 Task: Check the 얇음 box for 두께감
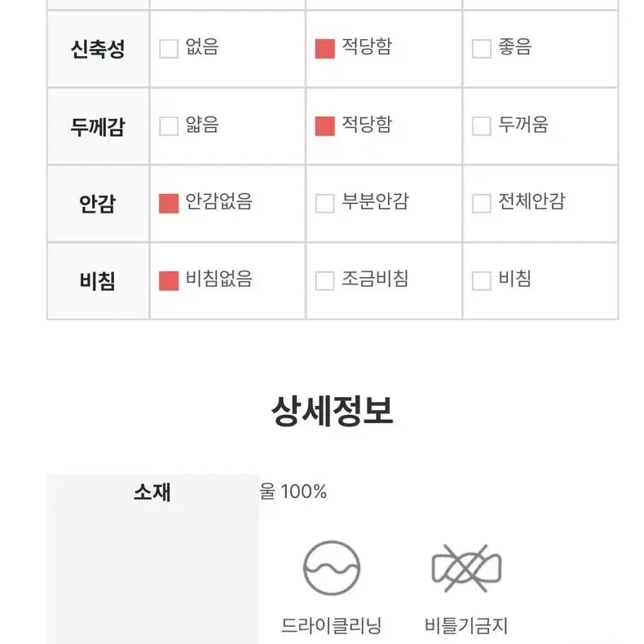pos(169,126)
